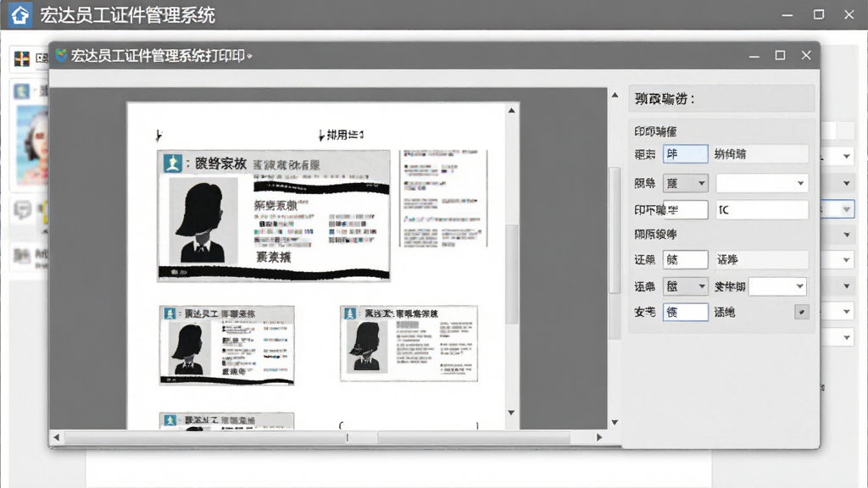The width and height of the screenshot is (868, 488).
Task: Select the lower-right small ID card's silhouette photo
Action: (x=368, y=347)
